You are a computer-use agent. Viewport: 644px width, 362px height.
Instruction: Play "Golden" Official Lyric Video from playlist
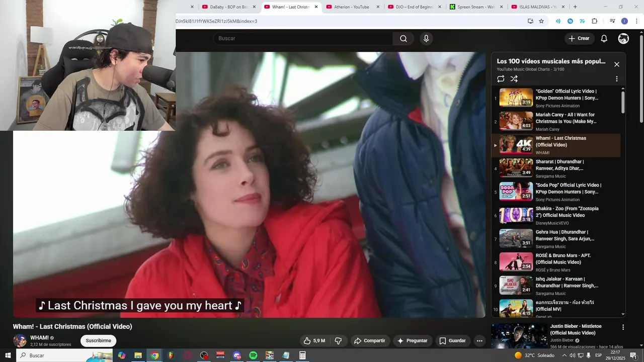(556, 98)
